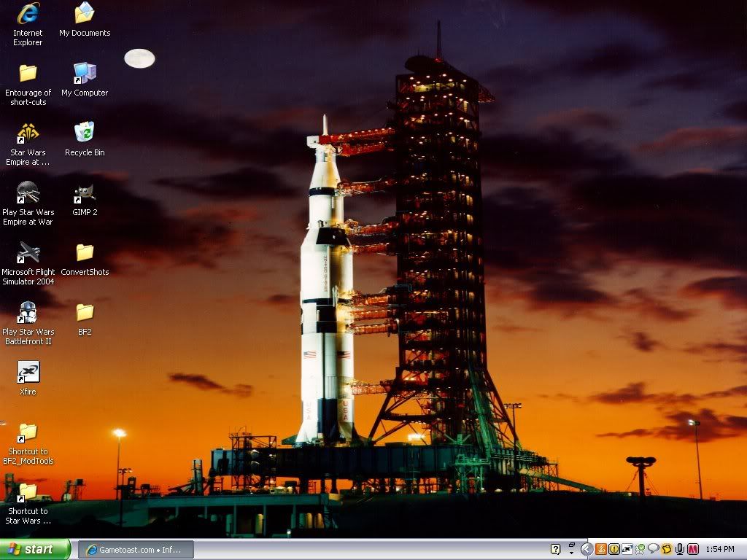Select the My Computer desktop icon

pyautogui.click(x=85, y=80)
